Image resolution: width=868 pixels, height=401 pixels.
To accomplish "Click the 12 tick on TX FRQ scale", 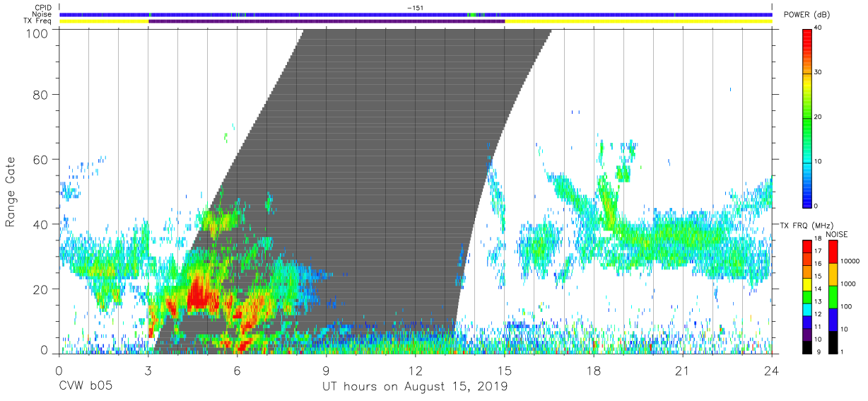I will (818, 314).
